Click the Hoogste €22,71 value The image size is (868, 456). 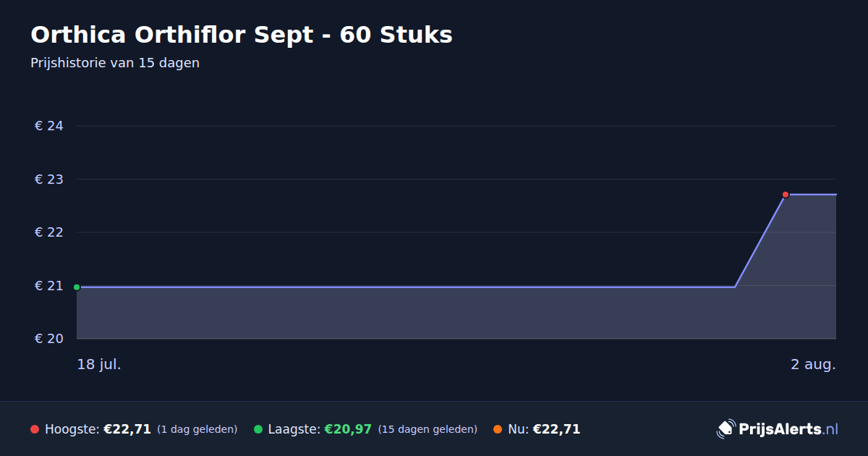pyautogui.click(x=127, y=429)
